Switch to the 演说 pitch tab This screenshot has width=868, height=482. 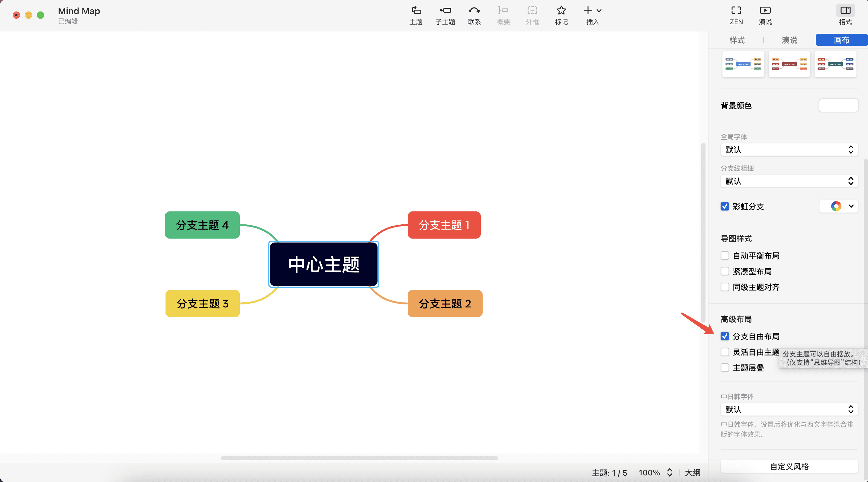tap(789, 40)
